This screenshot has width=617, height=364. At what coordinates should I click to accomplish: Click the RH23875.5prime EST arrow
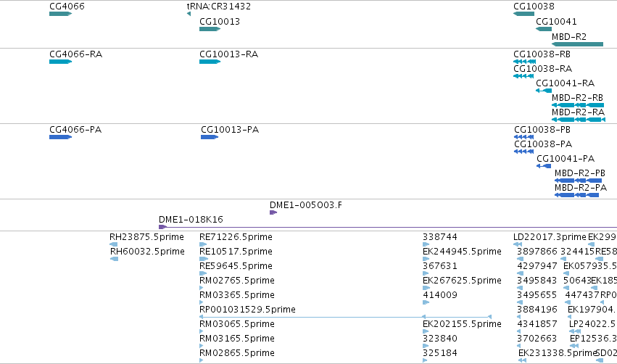[114, 244]
